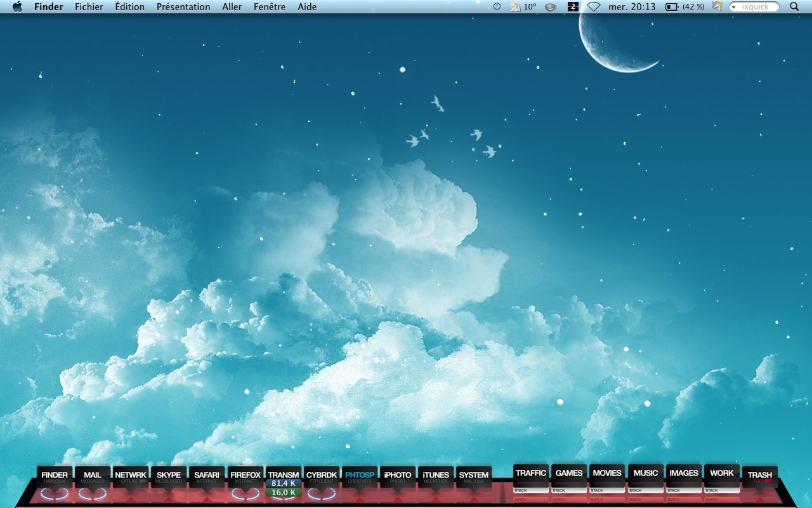Screen dimensions: 812x508
Task: Open the Spaces number 2 menu icon
Action: click(573, 7)
